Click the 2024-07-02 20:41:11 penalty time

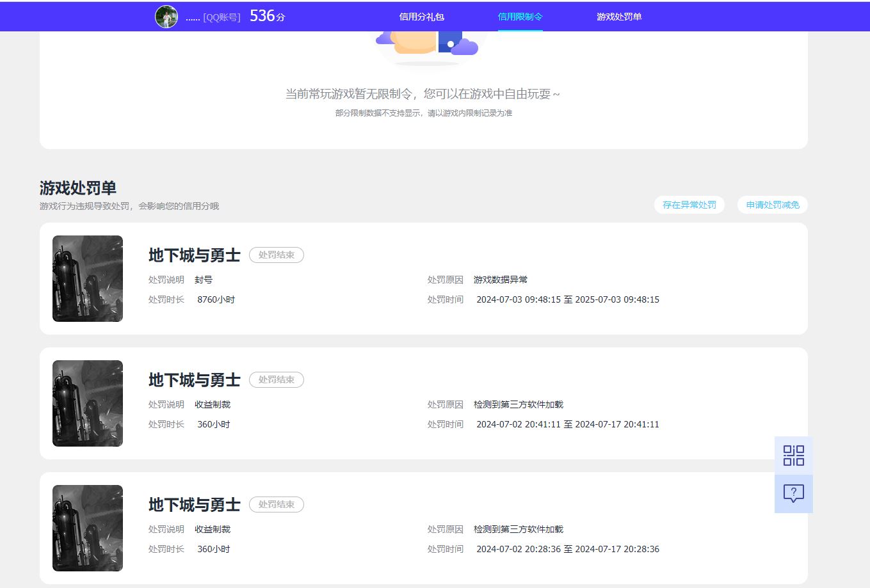(568, 424)
